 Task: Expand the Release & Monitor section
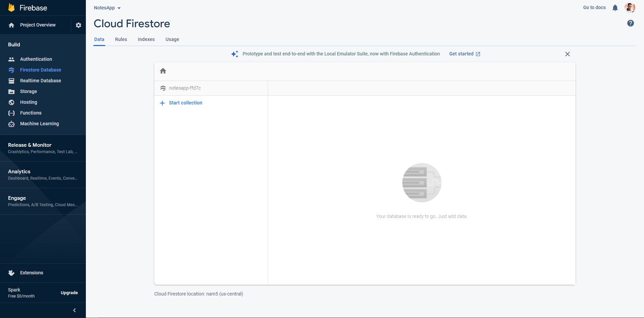coord(43,148)
